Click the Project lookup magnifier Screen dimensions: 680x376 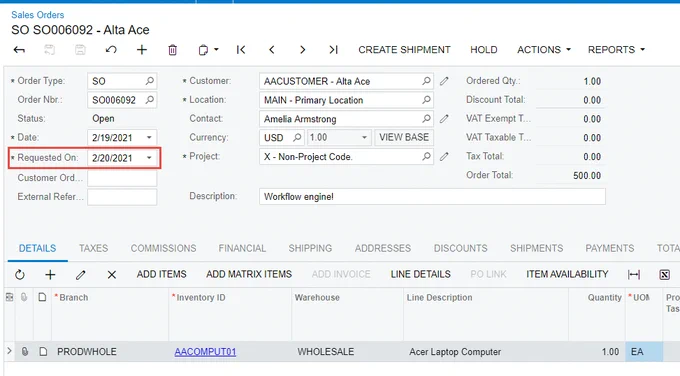coord(426,156)
